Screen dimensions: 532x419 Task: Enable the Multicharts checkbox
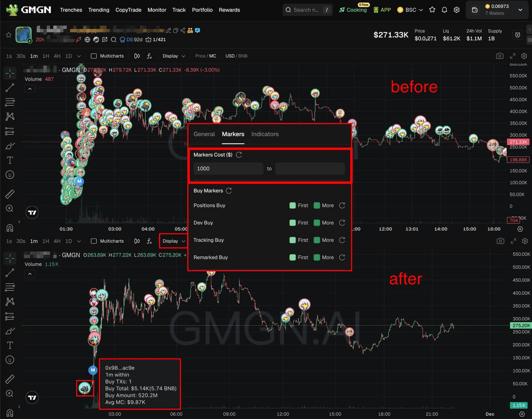tap(93, 56)
